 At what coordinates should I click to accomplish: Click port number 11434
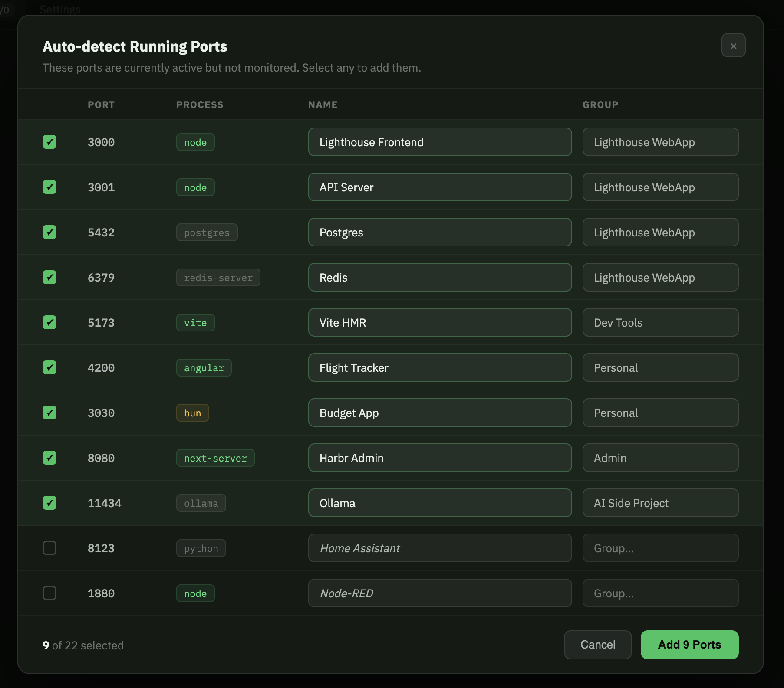105,503
